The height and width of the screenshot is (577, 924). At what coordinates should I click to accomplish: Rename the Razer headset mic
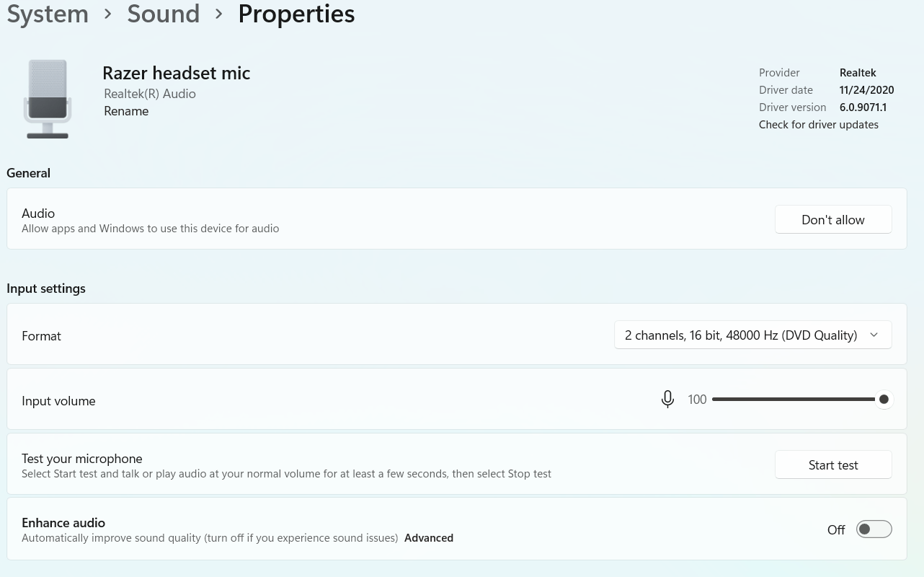click(x=126, y=111)
